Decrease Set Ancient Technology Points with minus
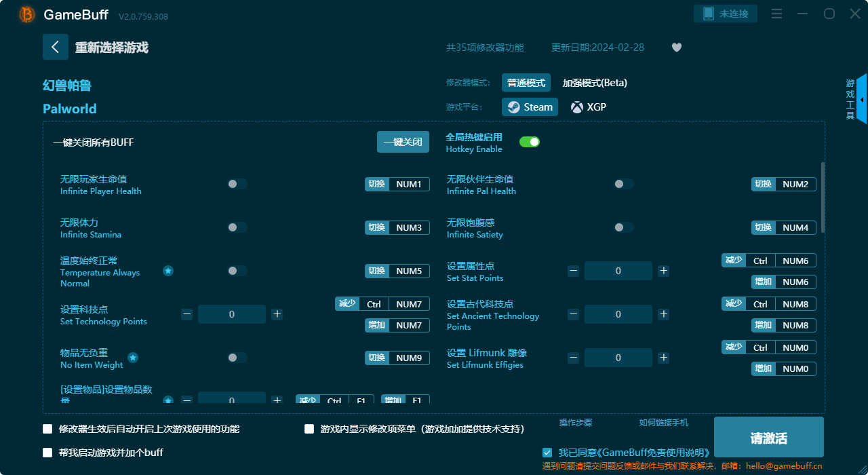The width and height of the screenshot is (868, 475). coord(573,314)
